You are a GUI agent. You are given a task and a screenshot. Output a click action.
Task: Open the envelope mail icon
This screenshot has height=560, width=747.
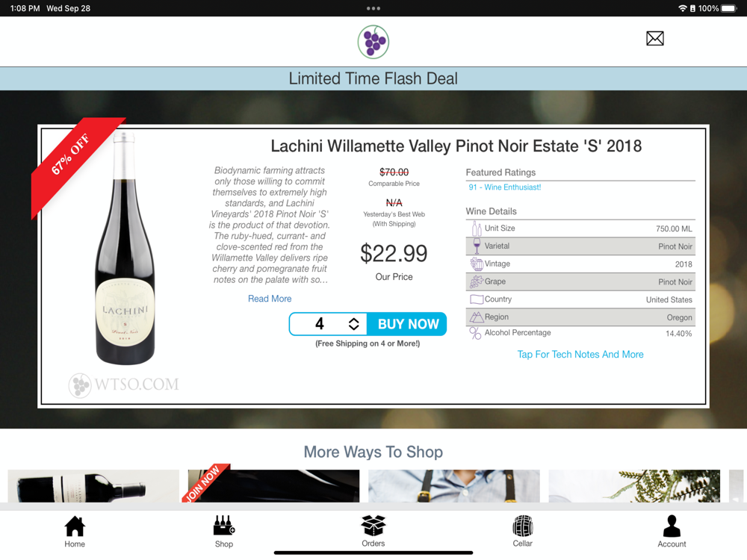(654, 39)
